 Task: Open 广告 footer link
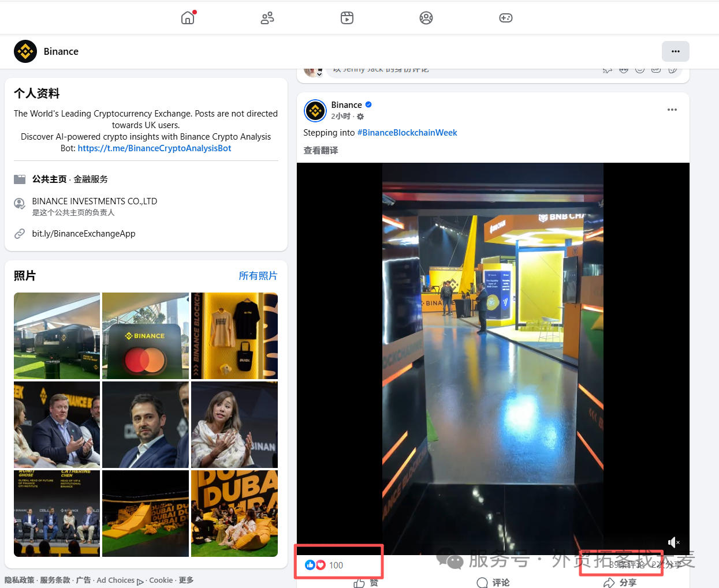coord(83,580)
